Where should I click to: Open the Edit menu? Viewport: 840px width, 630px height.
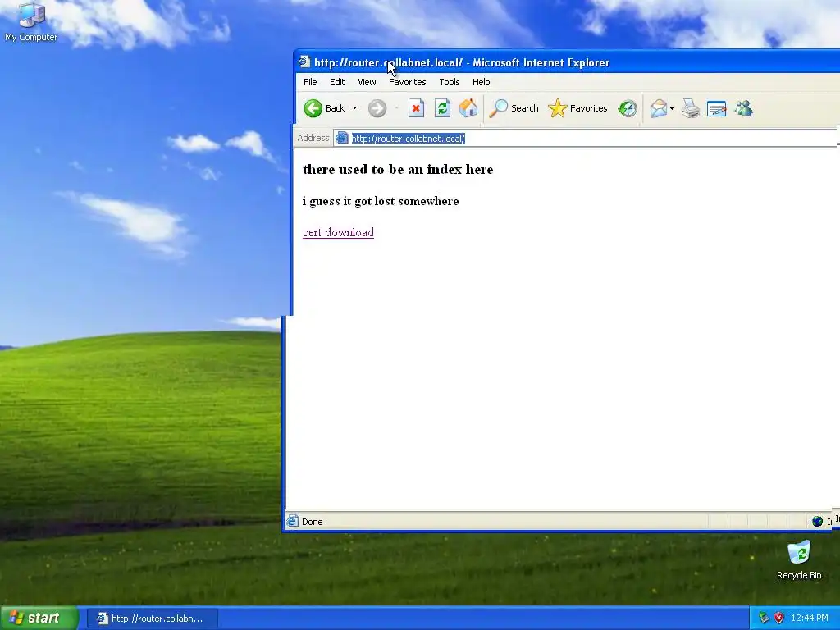pyautogui.click(x=337, y=82)
